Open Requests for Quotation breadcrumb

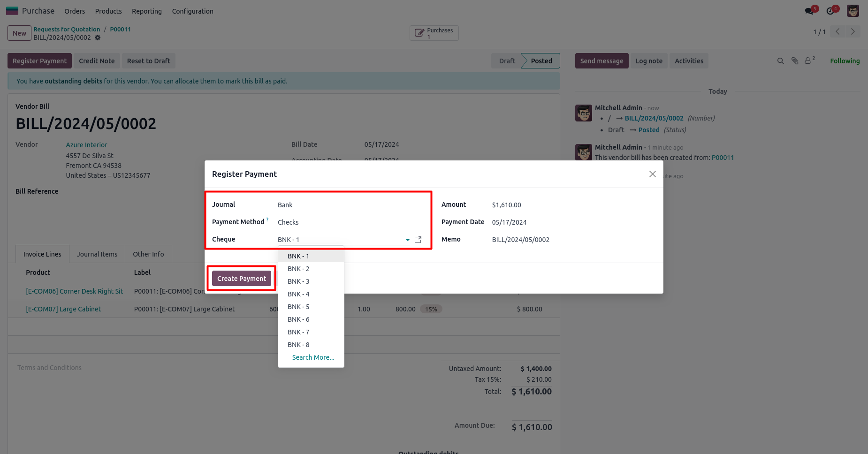click(67, 29)
